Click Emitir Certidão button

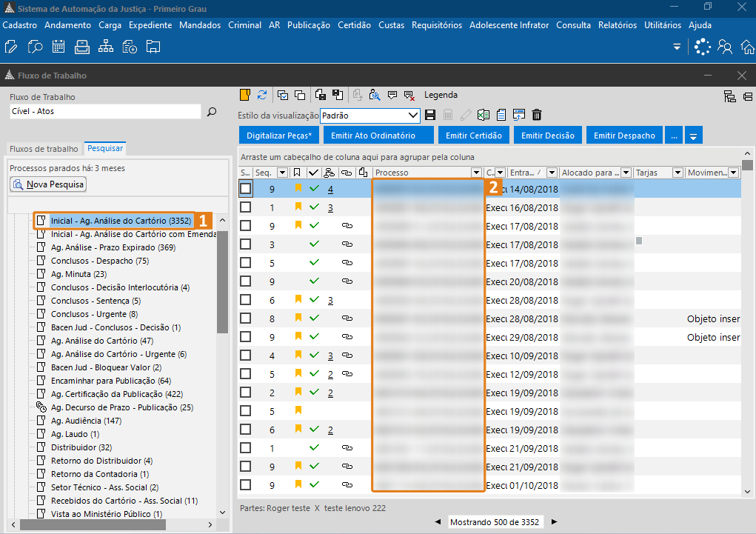[x=473, y=136]
